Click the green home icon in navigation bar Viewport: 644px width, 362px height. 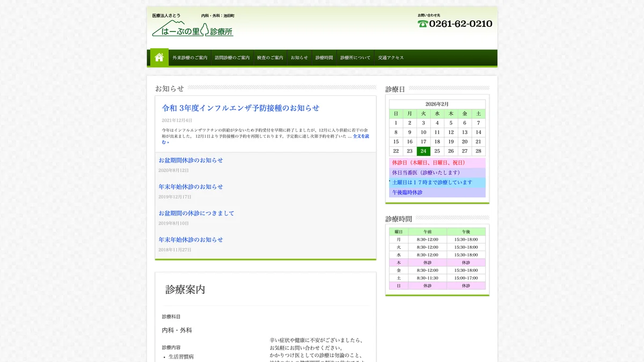[x=158, y=57]
